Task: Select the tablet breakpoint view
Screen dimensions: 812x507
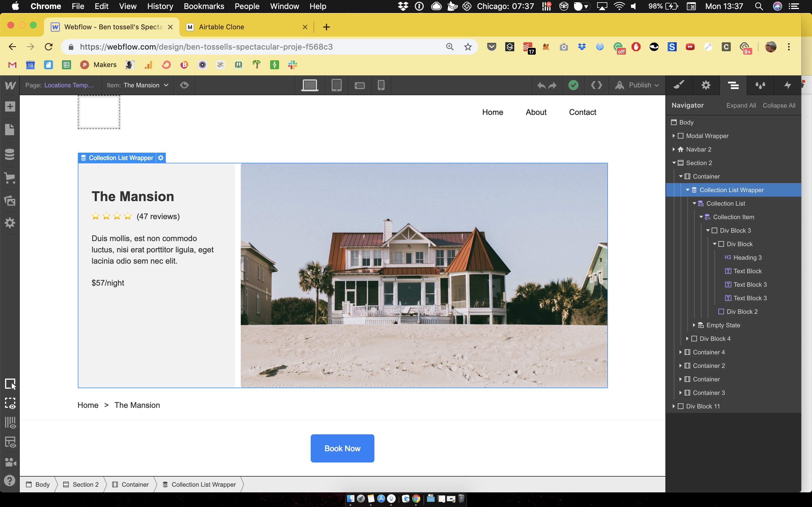Action: point(336,85)
